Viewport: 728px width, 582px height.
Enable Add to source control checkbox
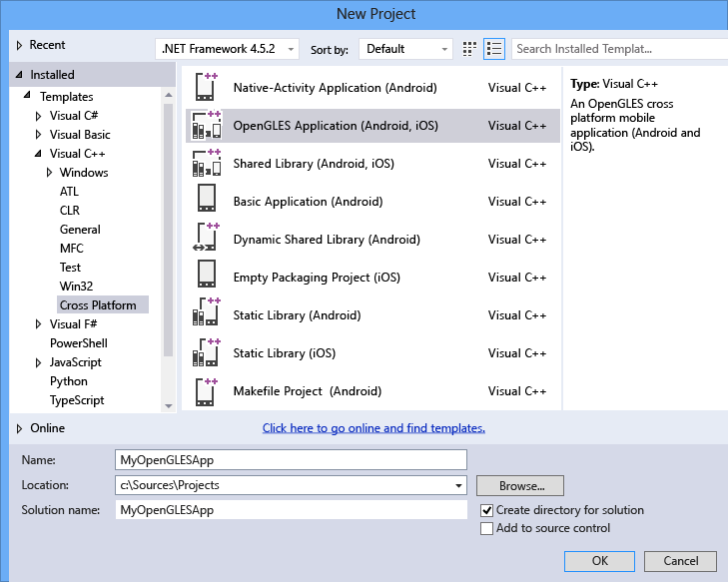pyautogui.click(x=486, y=528)
